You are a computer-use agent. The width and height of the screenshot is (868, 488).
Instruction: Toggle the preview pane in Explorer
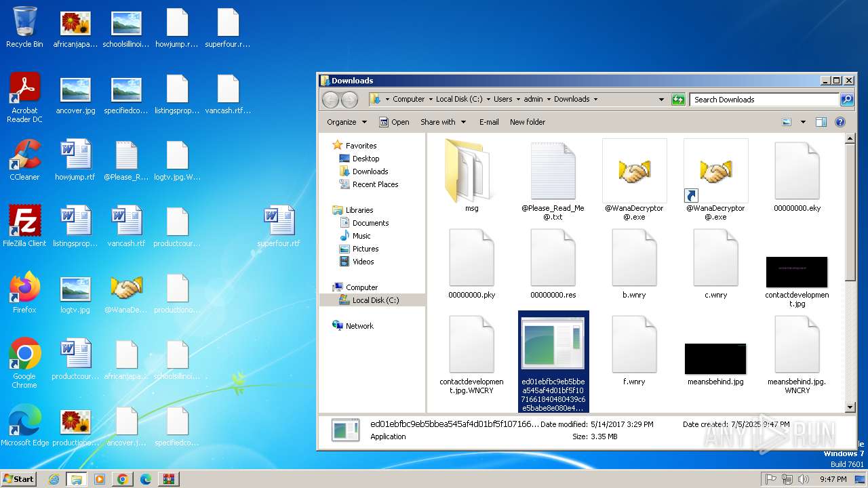click(x=821, y=122)
